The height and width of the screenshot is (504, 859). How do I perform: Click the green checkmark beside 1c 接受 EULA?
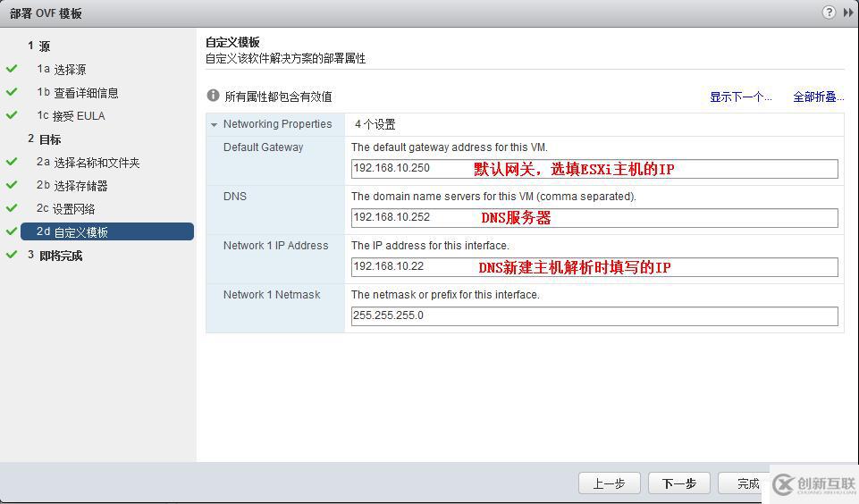click(12, 115)
